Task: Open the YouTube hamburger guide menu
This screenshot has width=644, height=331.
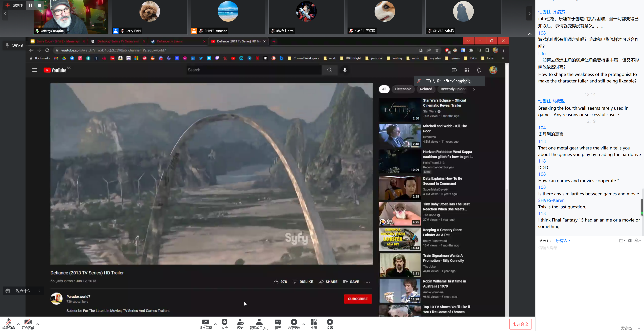Action: 35,70
